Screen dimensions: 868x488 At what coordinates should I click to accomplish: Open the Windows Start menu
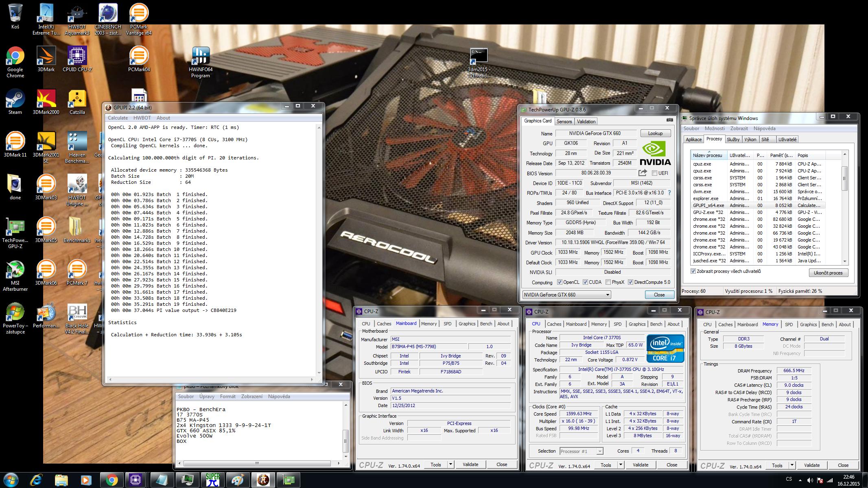(x=10, y=480)
